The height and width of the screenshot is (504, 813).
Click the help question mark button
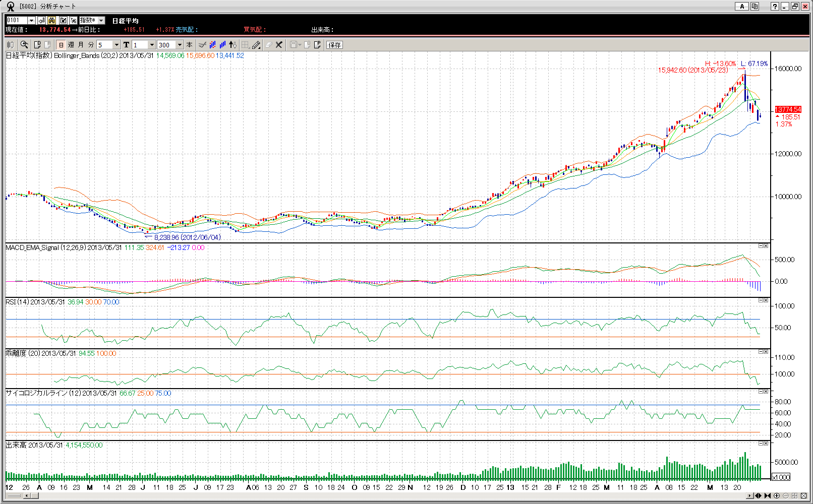pyautogui.click(x=775, y=7)
